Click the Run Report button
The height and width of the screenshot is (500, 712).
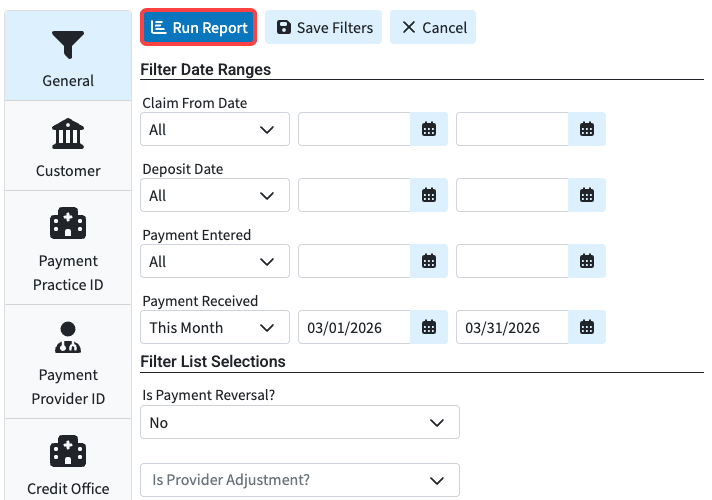click(x=198, y=28)
